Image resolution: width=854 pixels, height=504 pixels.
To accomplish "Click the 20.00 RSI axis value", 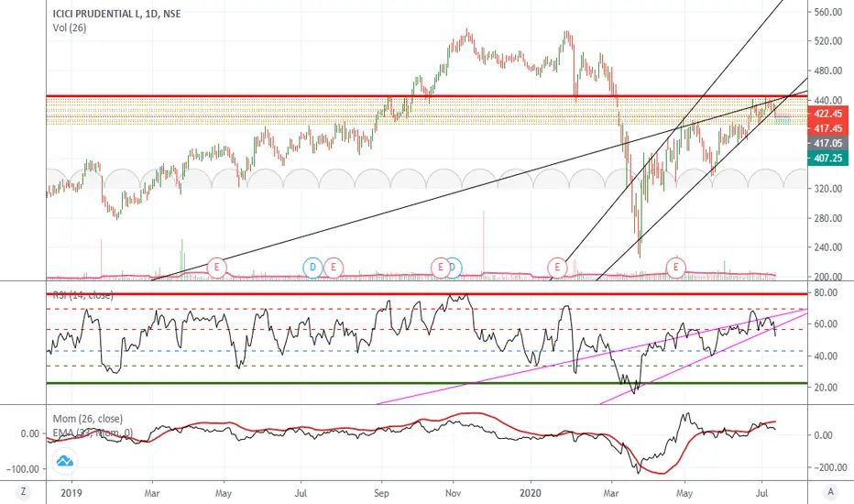I will [826, 388].
